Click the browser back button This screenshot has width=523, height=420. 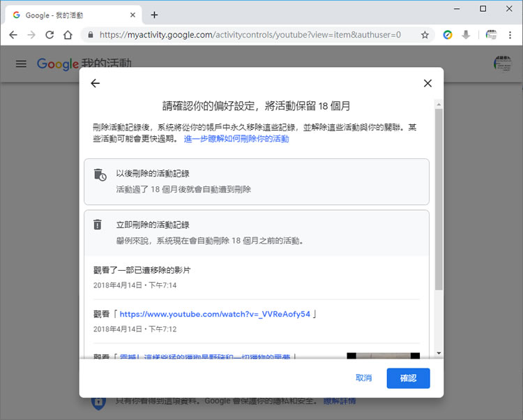click(13, 35)
